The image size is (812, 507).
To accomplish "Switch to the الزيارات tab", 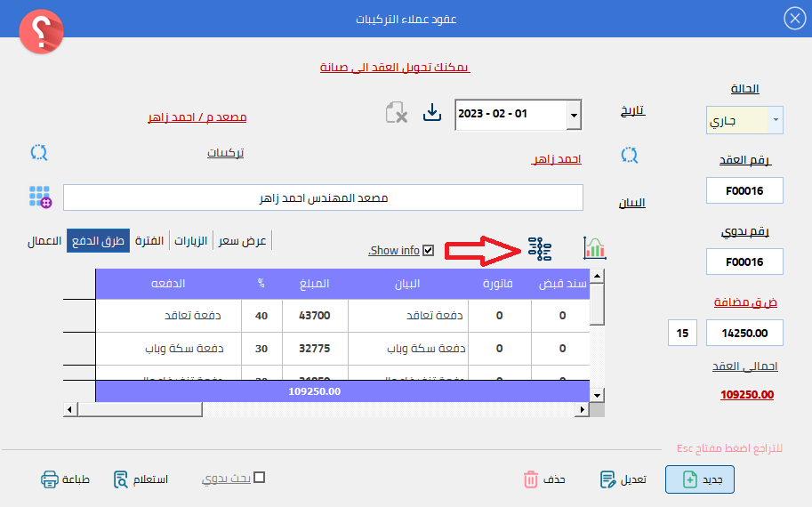I will [190, 241].
